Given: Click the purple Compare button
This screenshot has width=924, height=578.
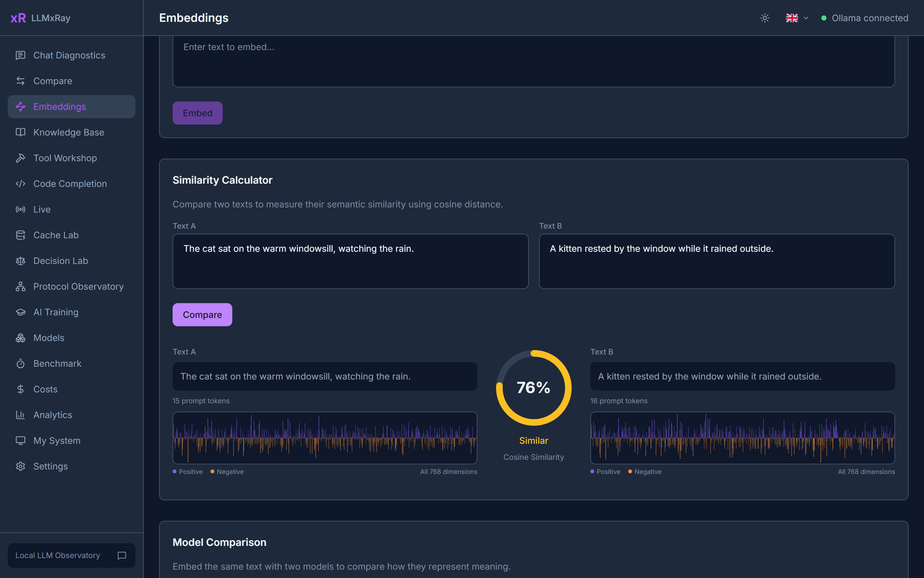Looking at the screenshot, I should [202, 315].
